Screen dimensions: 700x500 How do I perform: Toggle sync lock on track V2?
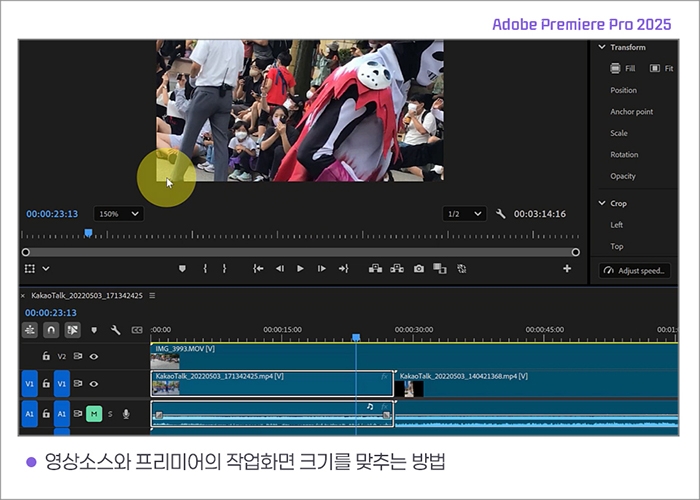pos(78,356)
